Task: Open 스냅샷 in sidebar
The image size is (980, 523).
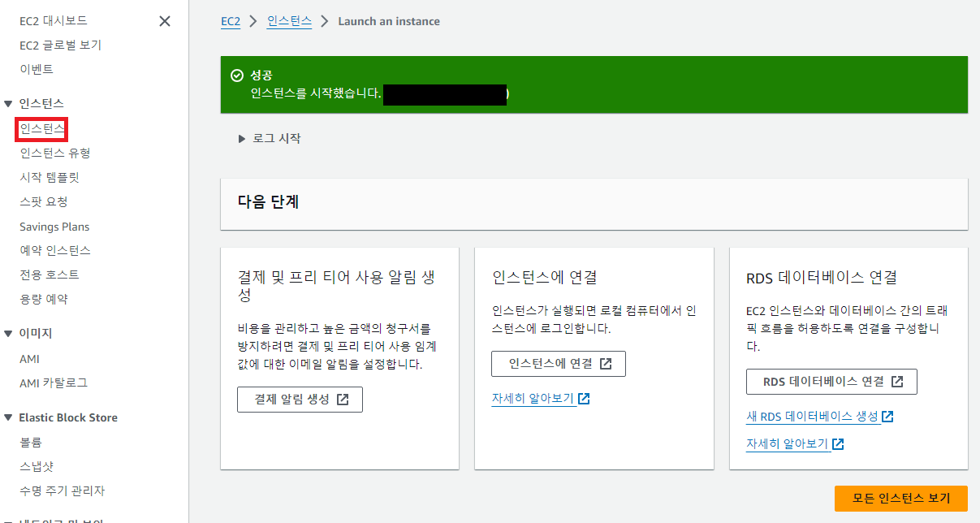Action: (x=37, y=467)
